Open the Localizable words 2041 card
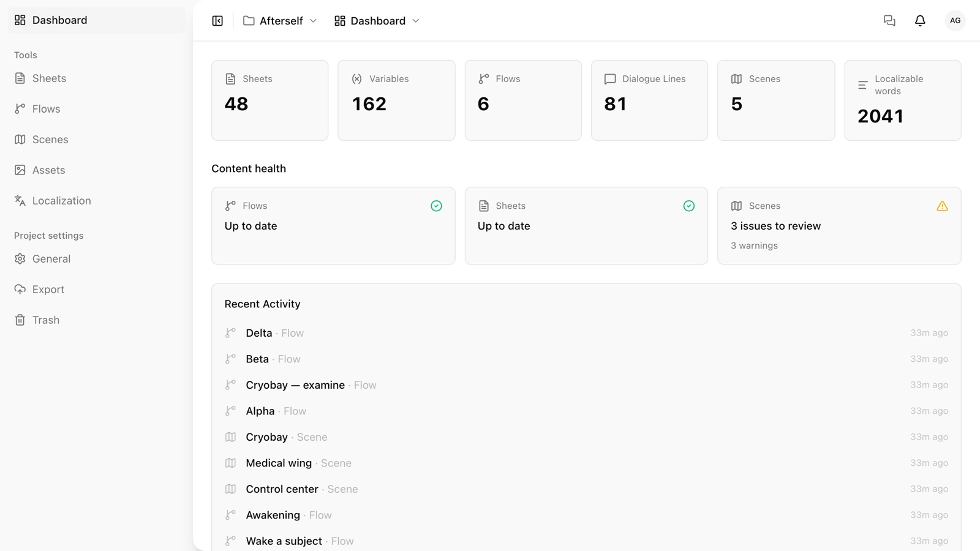This screenshot has height=551, width=980. (903, 100)
